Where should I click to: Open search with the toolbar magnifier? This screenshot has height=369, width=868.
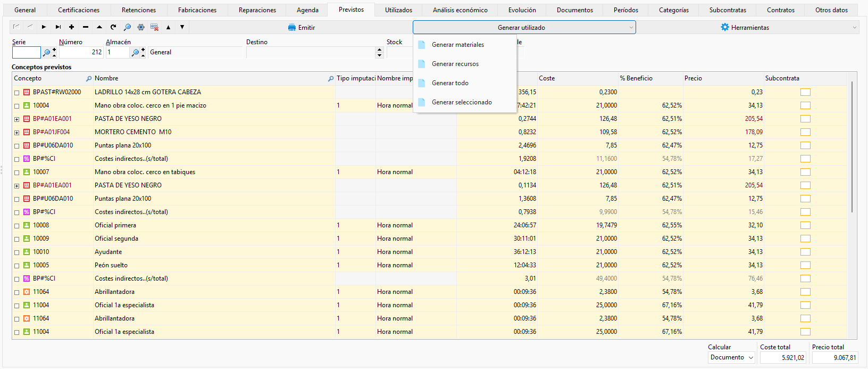click(127, 27)
